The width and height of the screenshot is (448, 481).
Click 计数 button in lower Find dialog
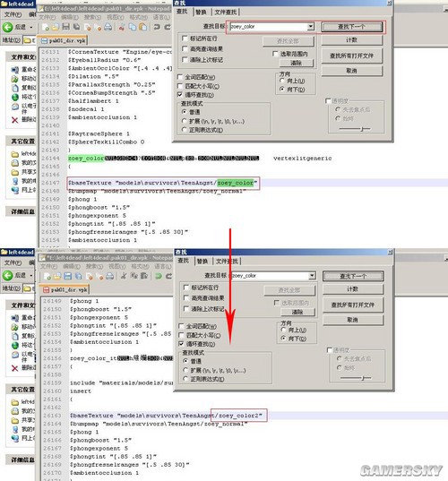pyautogui.click(x=353, y=289)
